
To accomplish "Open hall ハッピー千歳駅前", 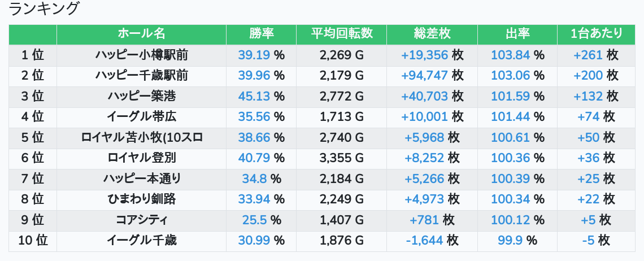I will (141, 76).
